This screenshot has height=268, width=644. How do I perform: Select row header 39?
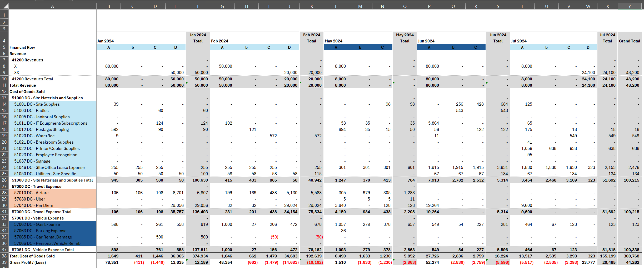[x=4, y=262]
